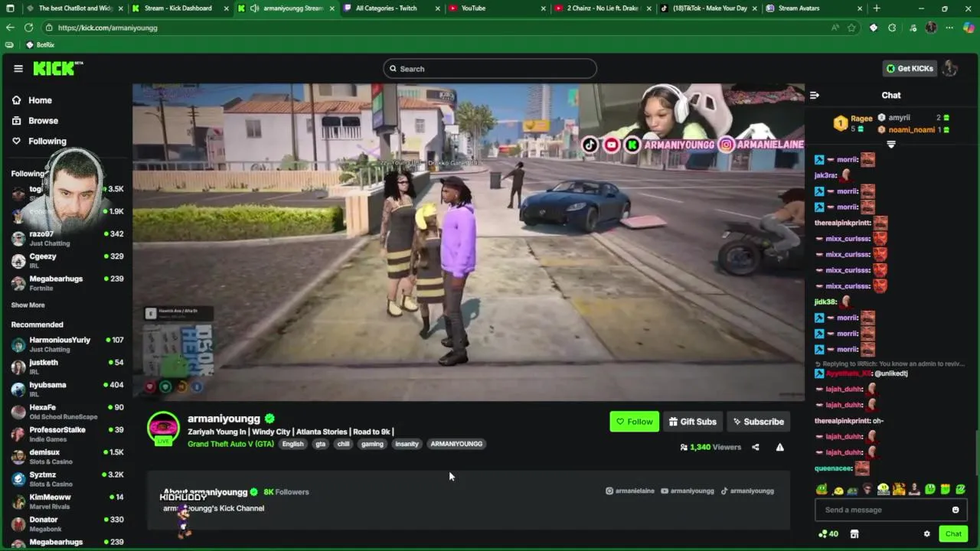
Task: Share the stream via share icon
Action: (756, 448)
